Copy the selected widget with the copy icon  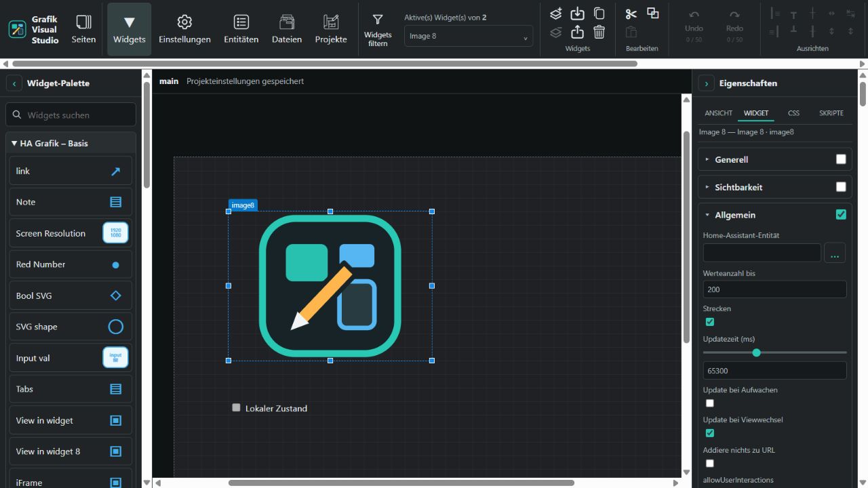[599, 14]
